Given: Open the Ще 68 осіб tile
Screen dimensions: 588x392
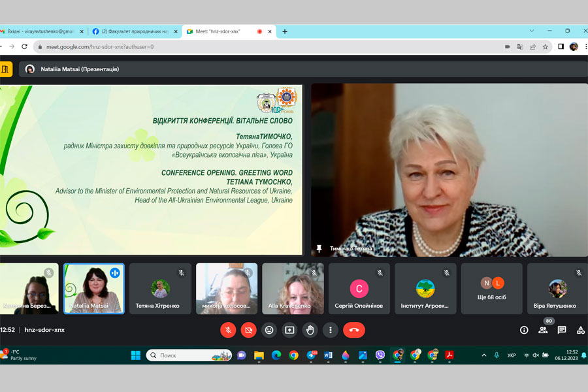Looking at the screenshot, I should click(491, 289).
